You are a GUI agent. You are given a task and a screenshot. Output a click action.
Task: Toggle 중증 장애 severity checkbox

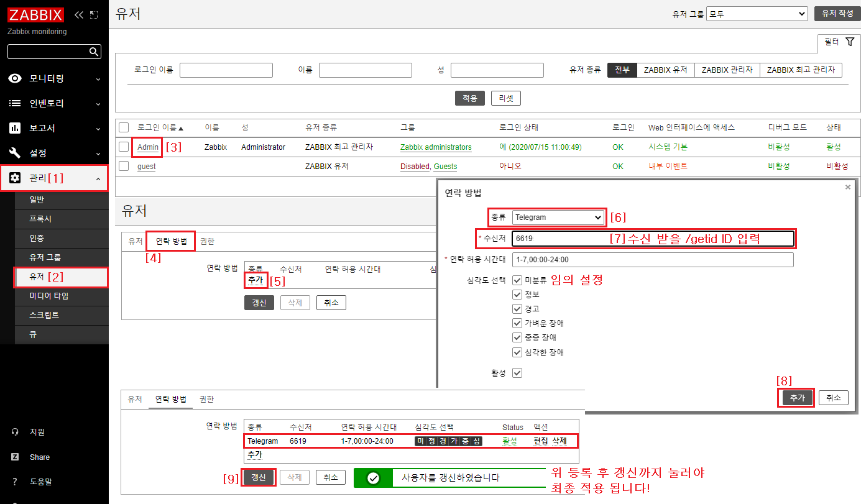pyautogui.click(x=517, y=337)
